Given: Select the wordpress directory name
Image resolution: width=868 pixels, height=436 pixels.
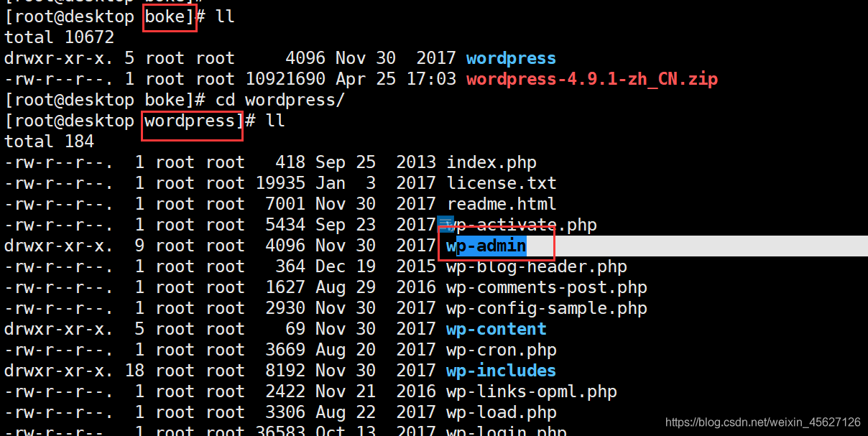Looking at the screenshot, I should click(x=511, y=58).
